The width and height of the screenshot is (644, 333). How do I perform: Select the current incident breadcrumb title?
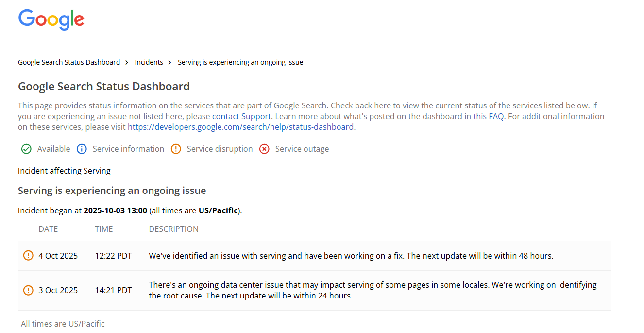(x=240, y=62)
